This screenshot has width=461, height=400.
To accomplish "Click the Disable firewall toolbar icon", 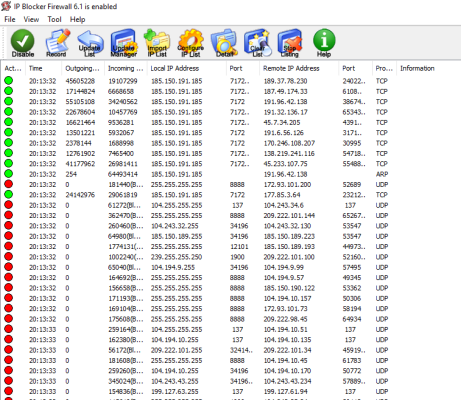I will point(23,43).
